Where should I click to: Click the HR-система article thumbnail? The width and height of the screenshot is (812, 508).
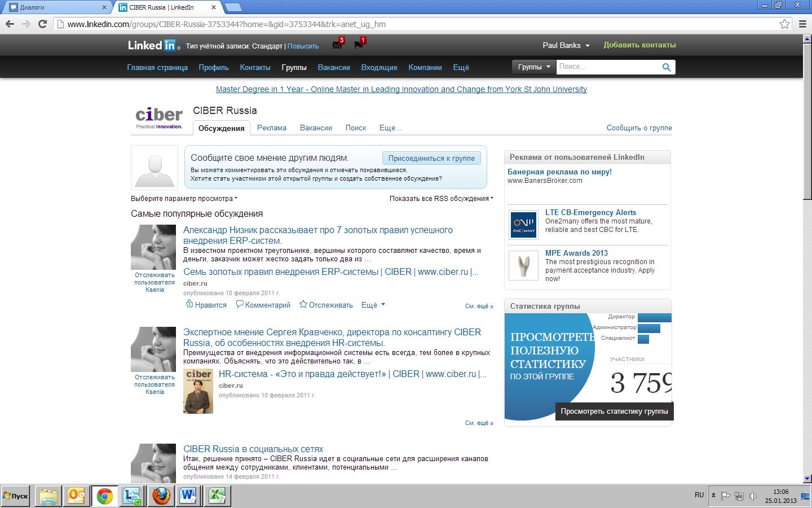pos(198,391)
